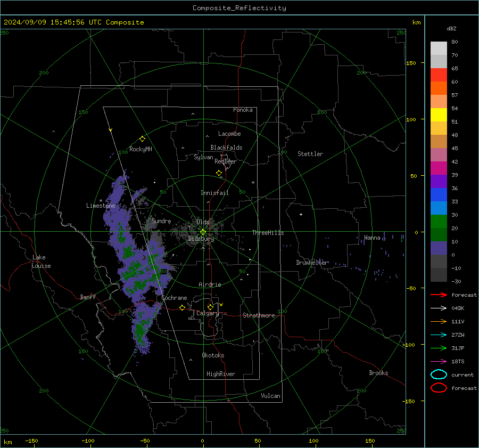Click the red forecast arrow in legend
Viewport: 479px width, 448px height.
[439, 295]
